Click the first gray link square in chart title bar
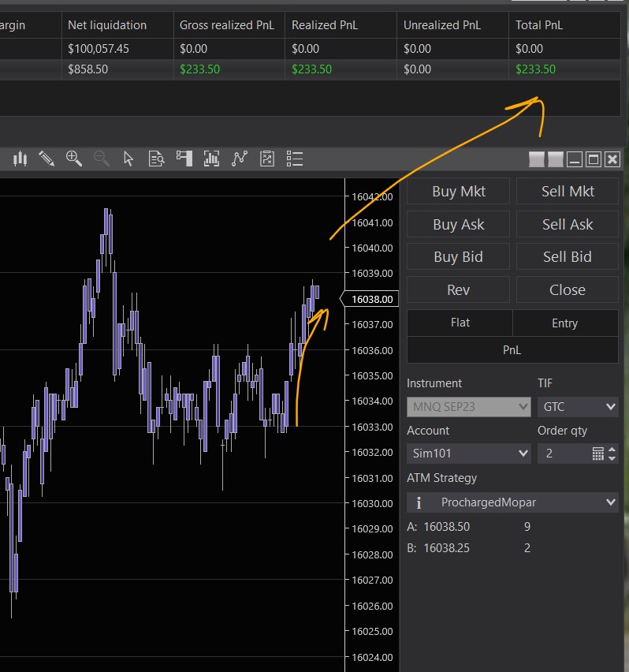This screenshot has height=672, width=629. click(537, 159)
